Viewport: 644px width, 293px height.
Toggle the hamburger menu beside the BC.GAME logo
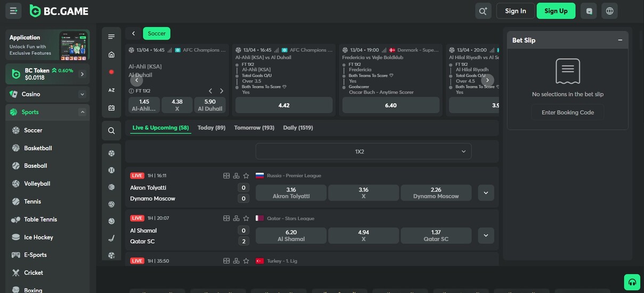click(x=14, y=11)
